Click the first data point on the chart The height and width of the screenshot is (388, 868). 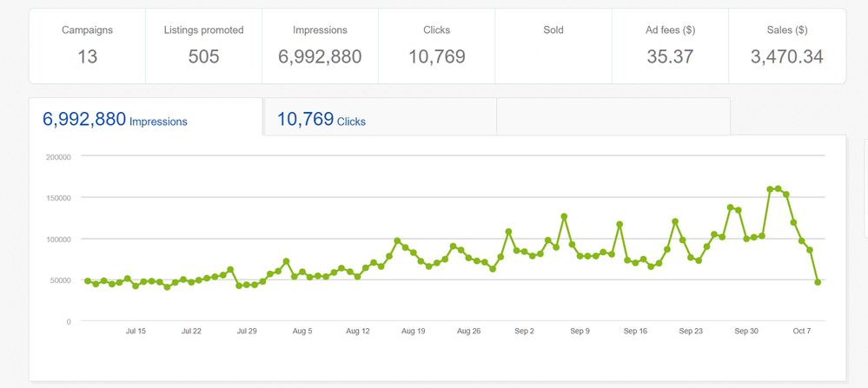click(x=88, y=281)
